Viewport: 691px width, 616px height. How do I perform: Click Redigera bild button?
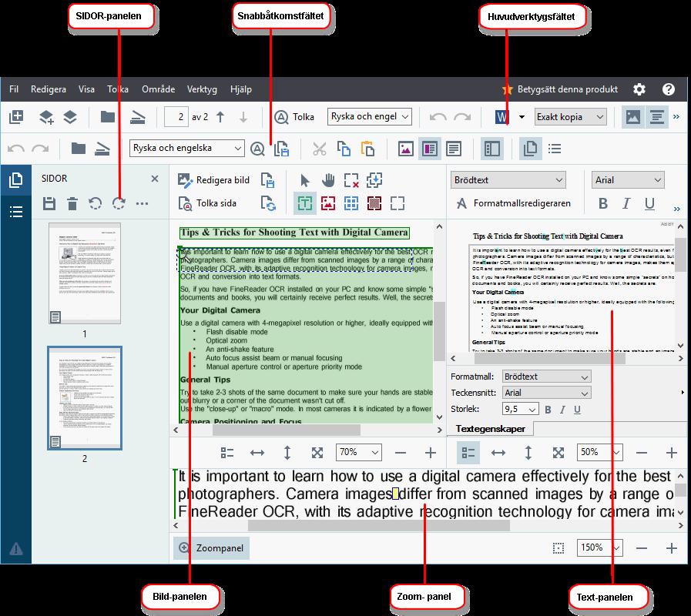click(x=213, y=180)
